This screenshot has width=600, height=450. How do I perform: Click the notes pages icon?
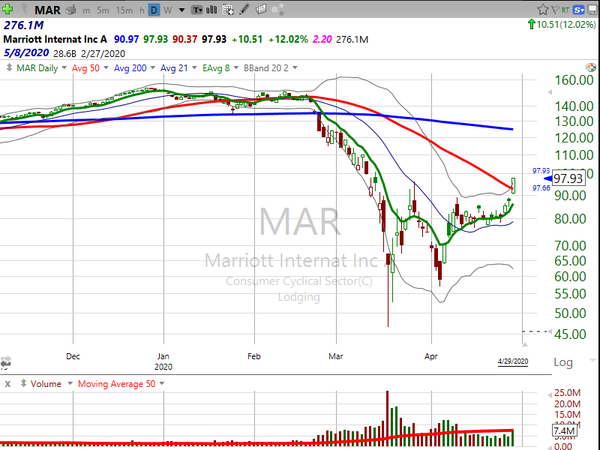click(261, 9)
